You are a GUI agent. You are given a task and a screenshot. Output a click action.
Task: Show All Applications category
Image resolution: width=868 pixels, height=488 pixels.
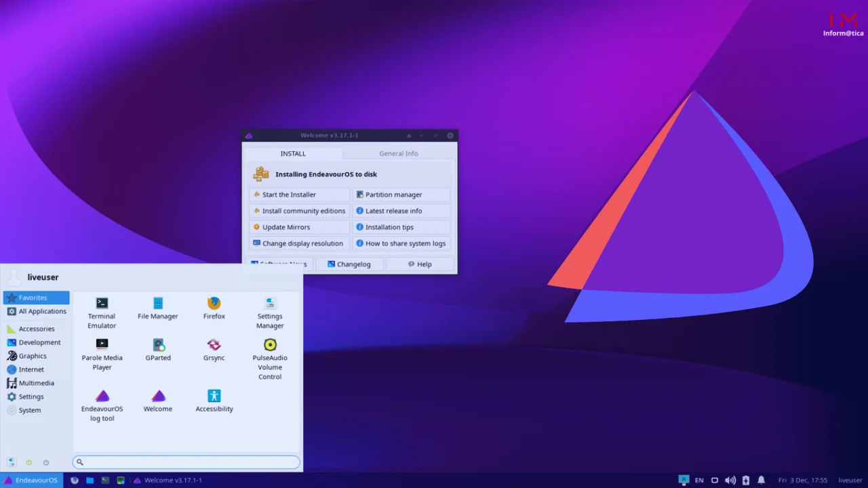pos(37,311)
